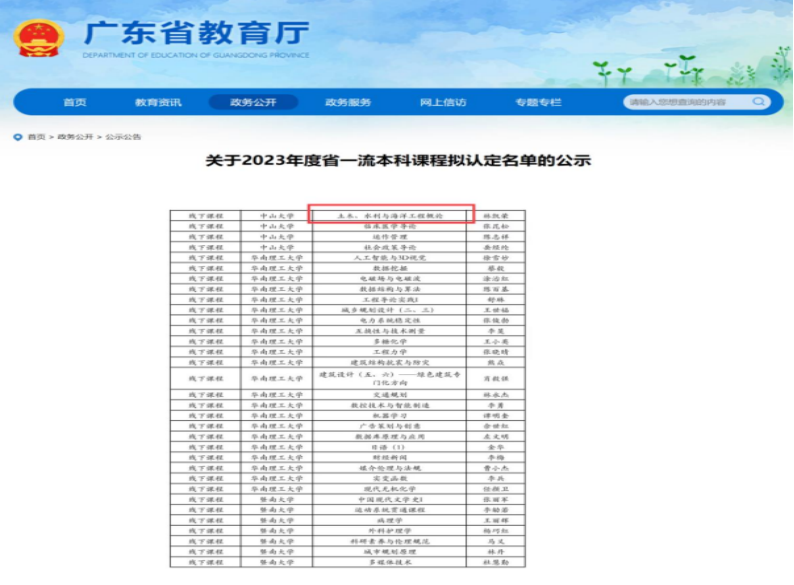Open the 教育资讯 navigation tab
The width and height of the screenshot is (794, 585).
click(158, 102)
